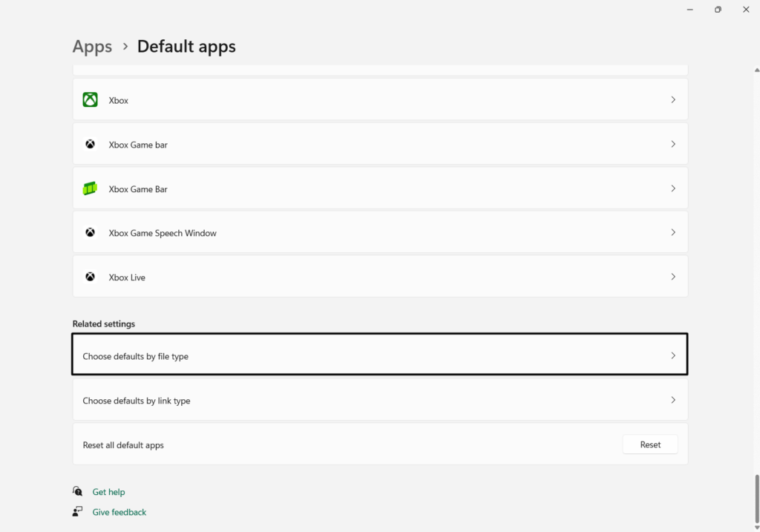Expand the Xbox row chevron
This screenshot has height=532, width=760.
coord(673,99)
